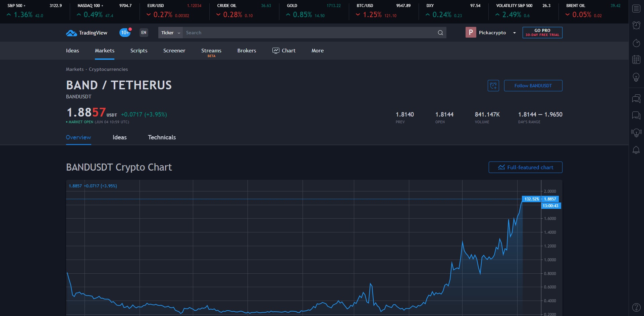Follow the Cryptocurrencies breadcrumb link
Viewport: 644px width, 316px height.
click(x=108, y=69)
